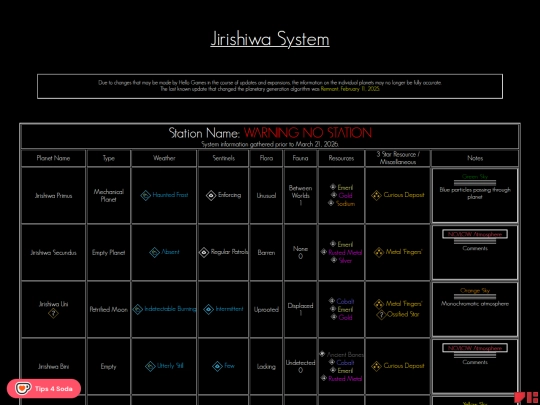Click the Intermittent sentinel icon
The image size is (540, 405).
point(208,309)
